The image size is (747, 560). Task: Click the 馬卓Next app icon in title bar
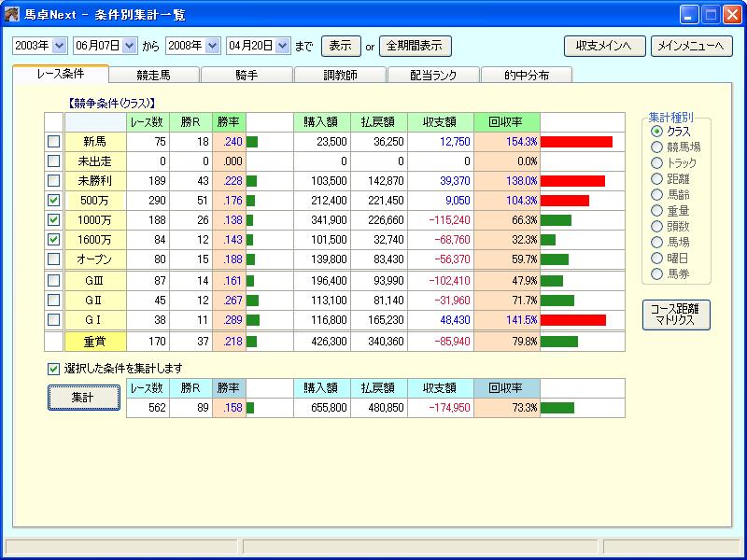(x=12, y=14)
